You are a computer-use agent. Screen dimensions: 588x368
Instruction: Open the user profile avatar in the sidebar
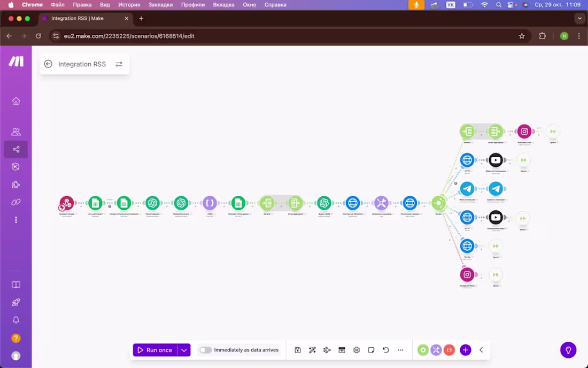tap(16, 356)
